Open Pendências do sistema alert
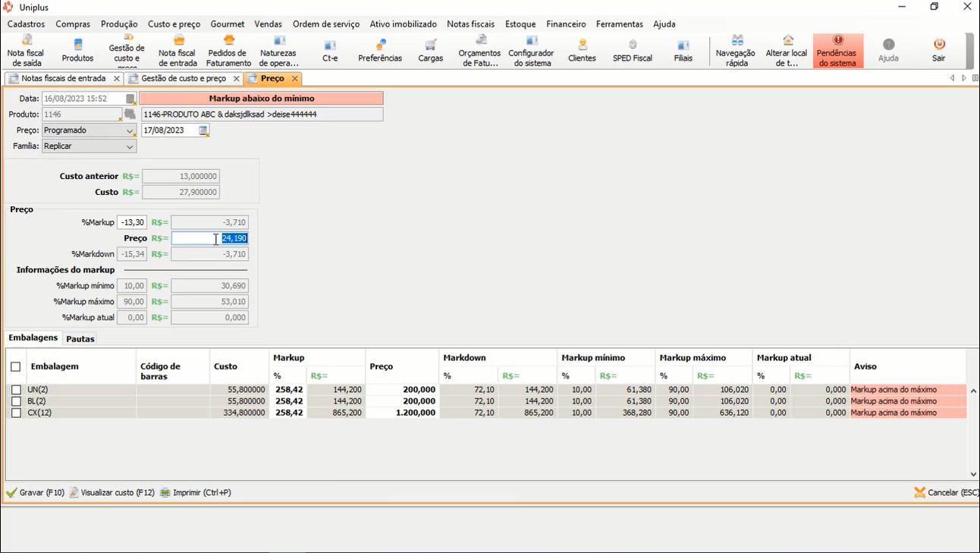 point(837,51)
